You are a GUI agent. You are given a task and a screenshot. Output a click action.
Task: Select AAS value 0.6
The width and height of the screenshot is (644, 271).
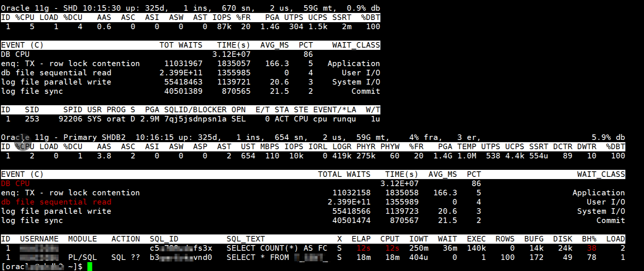(104, 27)
